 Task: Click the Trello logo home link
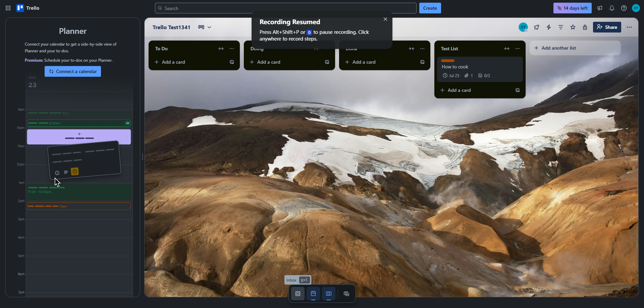tap(28, 8)
